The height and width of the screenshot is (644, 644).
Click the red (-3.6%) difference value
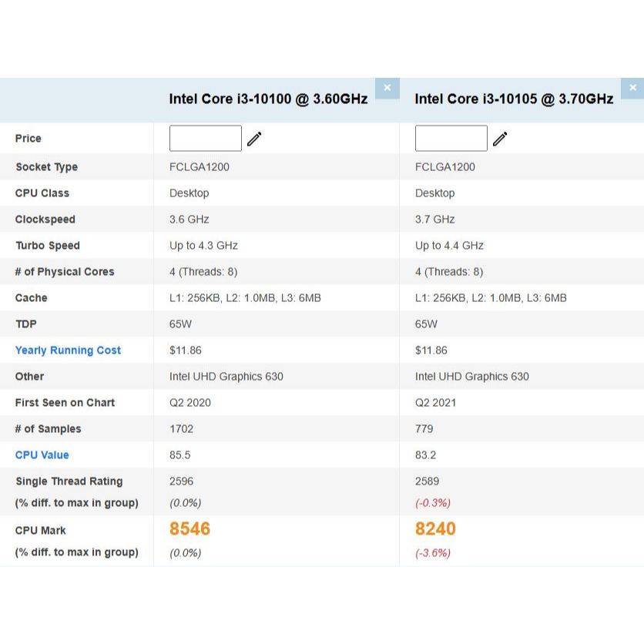click(433, 553)
